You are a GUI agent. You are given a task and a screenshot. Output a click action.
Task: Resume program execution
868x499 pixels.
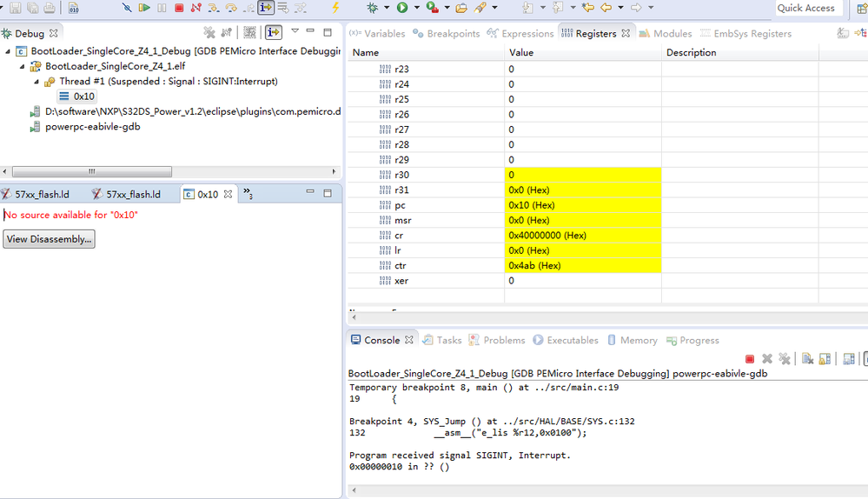[144, 8]
